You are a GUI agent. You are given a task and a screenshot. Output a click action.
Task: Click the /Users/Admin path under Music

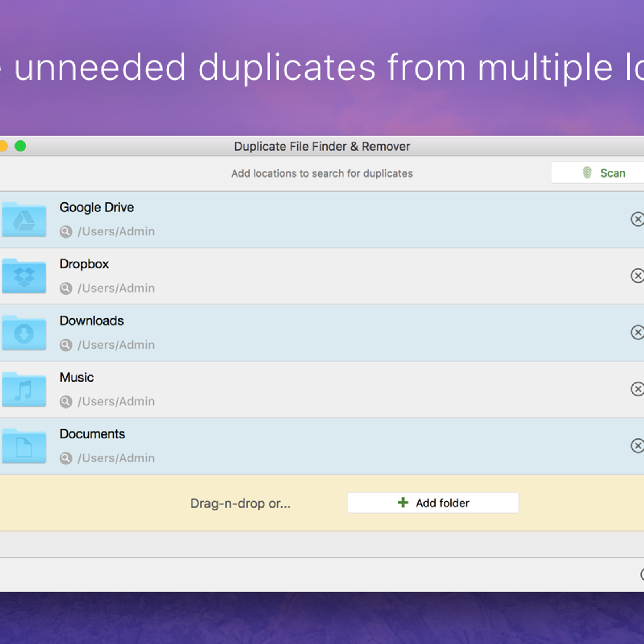(116, 402)
